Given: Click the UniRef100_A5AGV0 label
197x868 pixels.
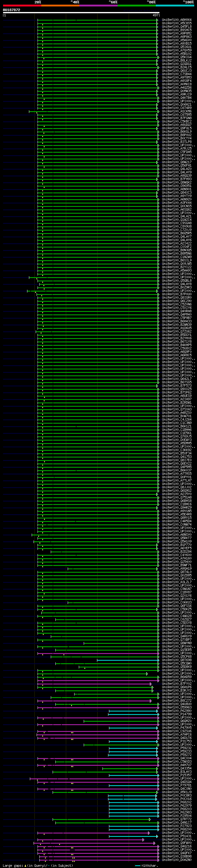Looking at the screenshot, I should (176, 40).
